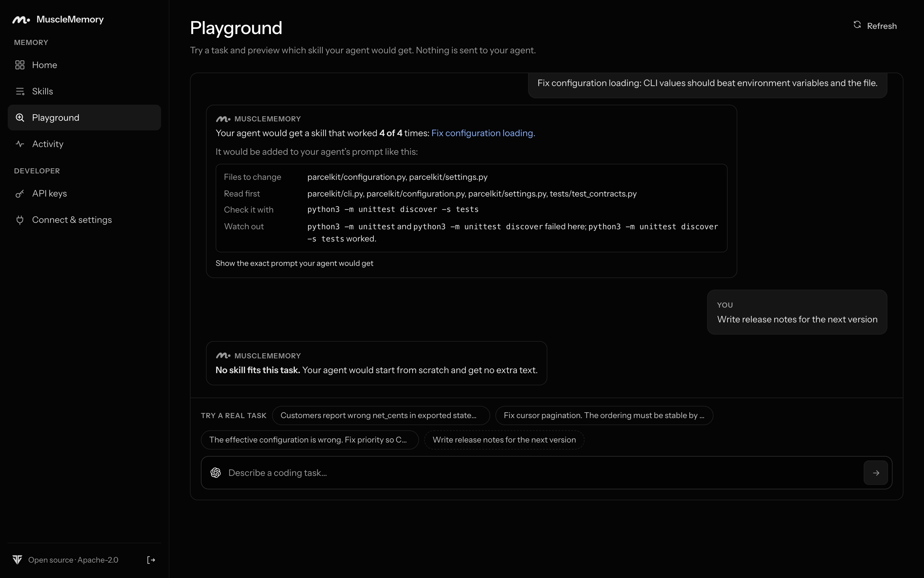Viewport: 924px width, 578px height.
Task: Click the Activity pulse icon
Action: tap(20, 144)
